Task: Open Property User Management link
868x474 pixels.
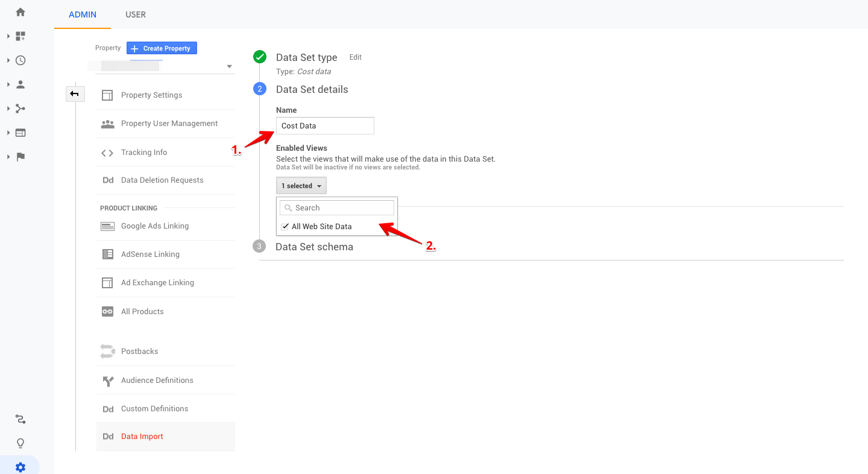Action: tap(169, 124)
